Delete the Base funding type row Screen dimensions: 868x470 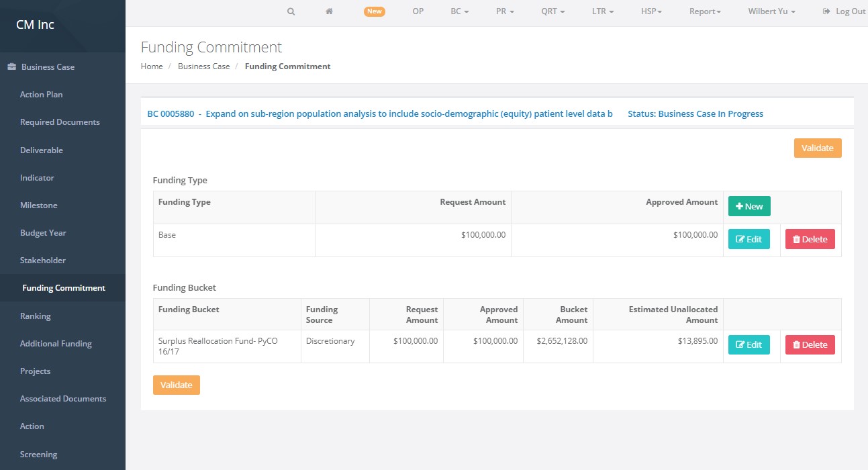pos(810,239)
